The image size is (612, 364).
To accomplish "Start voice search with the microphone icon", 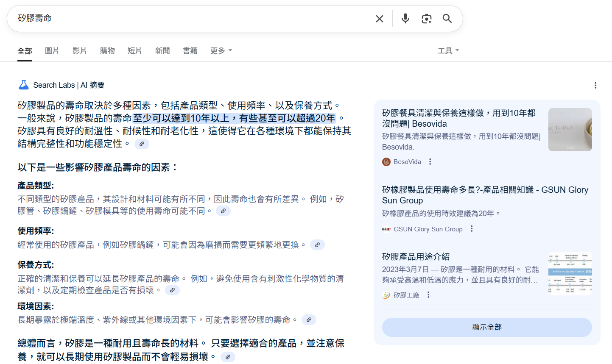I will 405,18.
